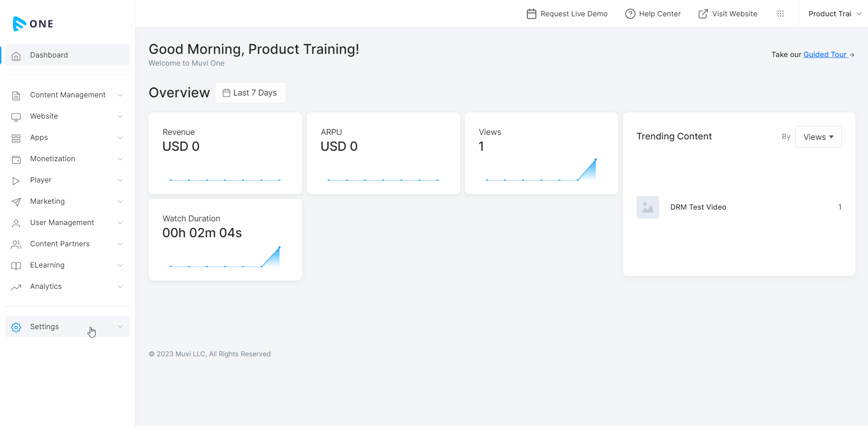This screenshot has height=426, width=868.
Task: Click the Visit Website external-link icon
Action: point(703,14)
